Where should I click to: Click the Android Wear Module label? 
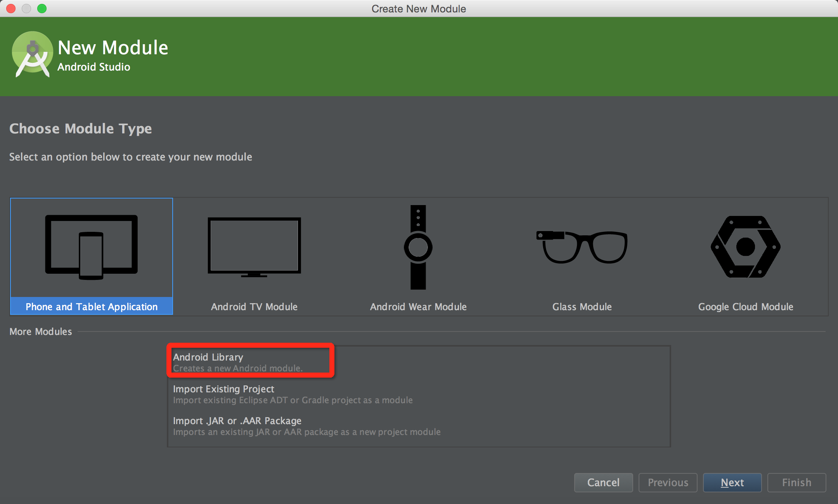point(418,307)
